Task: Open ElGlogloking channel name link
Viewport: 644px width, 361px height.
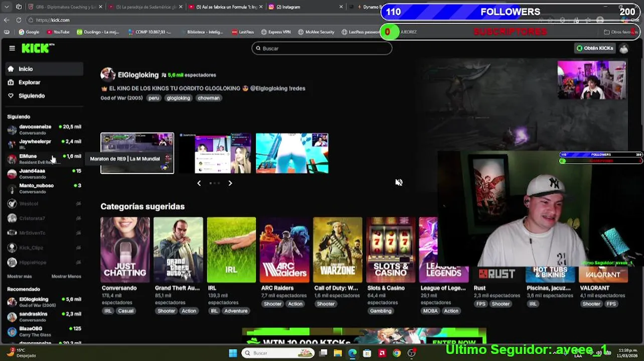Action: 138,75
